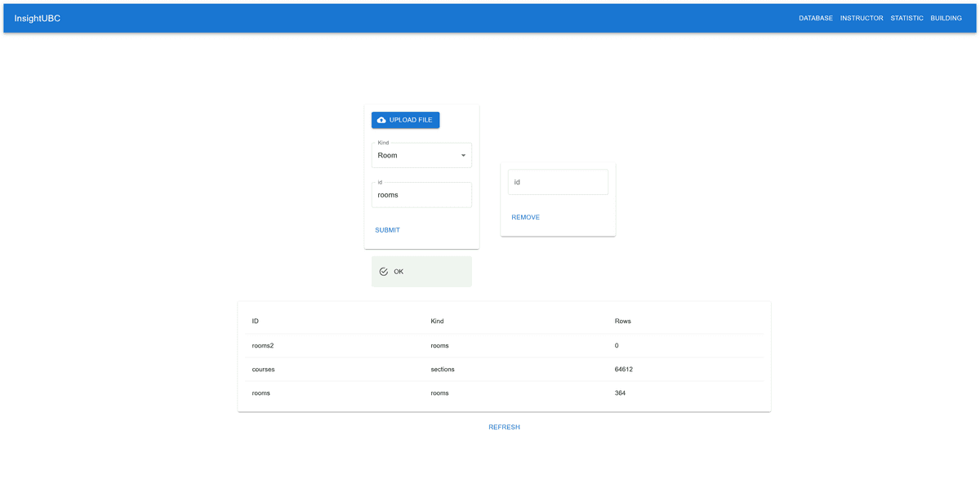Viewport: 980px width, 479px height.
Task: Click the sections kind cell
Action: [443, 370]
